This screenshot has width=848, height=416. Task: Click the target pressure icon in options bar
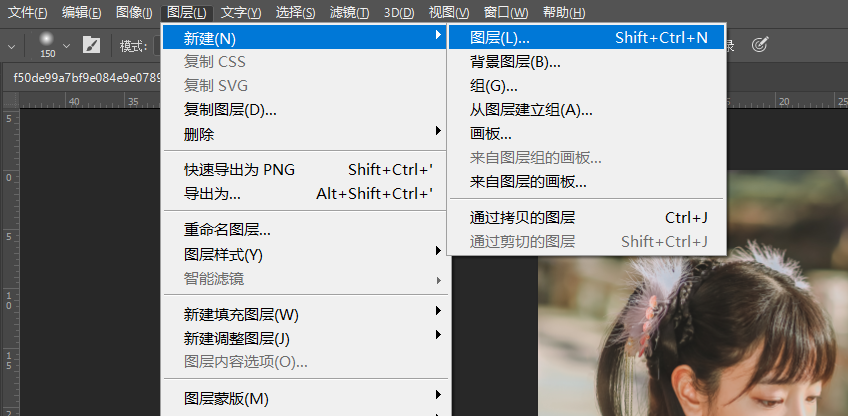coord(760,45)
